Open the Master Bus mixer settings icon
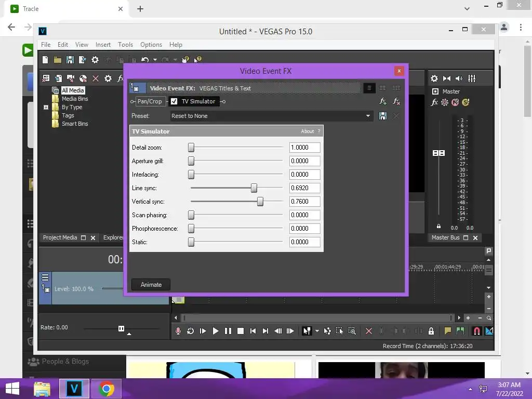 coord(434,79)
